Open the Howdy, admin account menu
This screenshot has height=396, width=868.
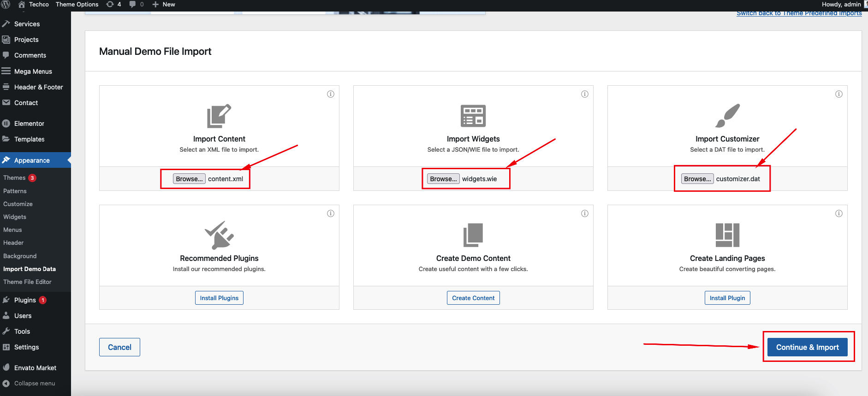point(841,5)
